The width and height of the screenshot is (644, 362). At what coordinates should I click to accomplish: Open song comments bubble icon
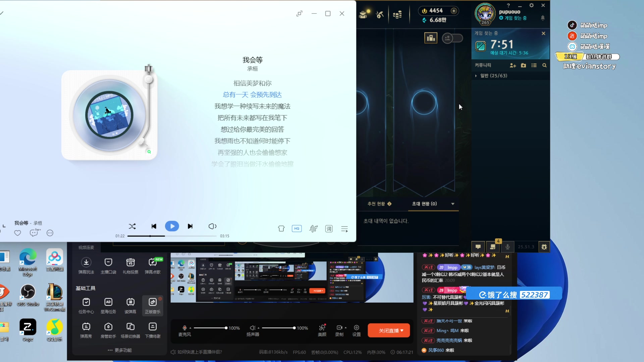point(35,233)
